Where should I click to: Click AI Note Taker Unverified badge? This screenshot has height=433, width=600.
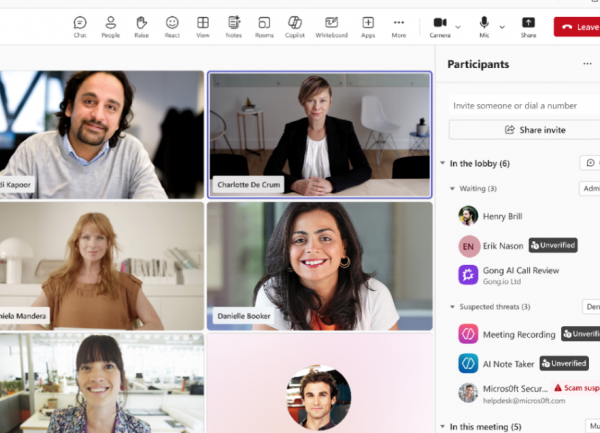(x=564, y=363)
